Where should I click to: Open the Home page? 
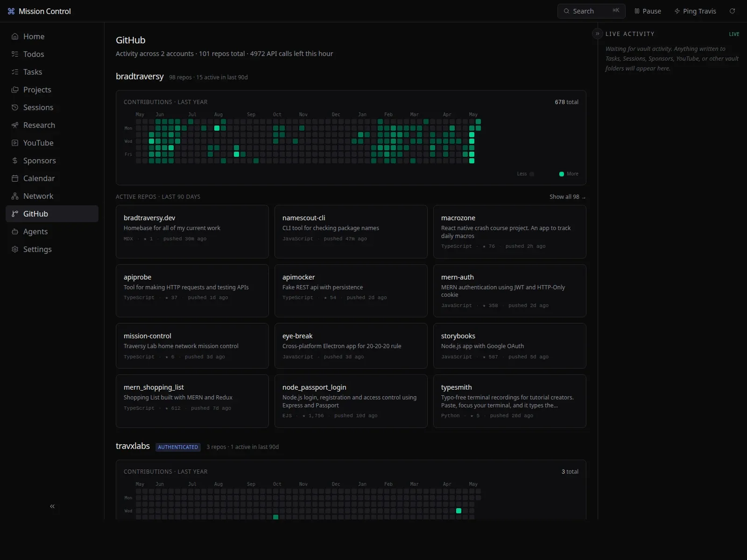pyautogui.click(x=52, y=36)
